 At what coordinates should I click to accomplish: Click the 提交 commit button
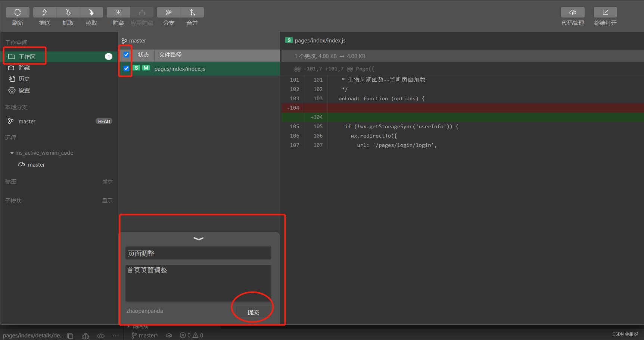click(253, 312)
